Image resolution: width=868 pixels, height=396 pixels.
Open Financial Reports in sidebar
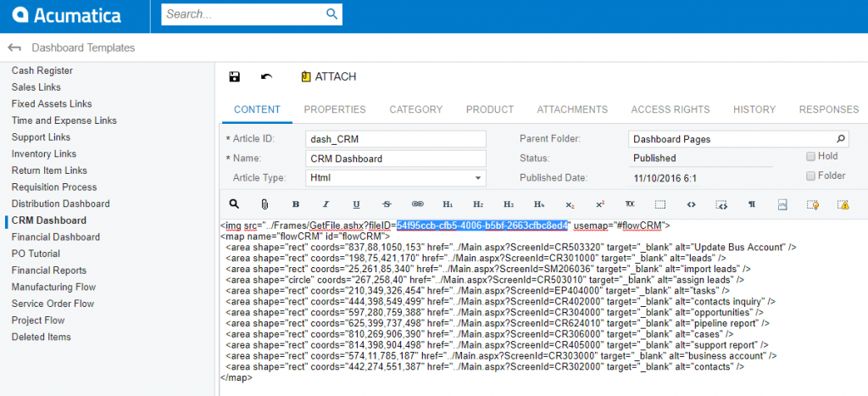(48, 271)
